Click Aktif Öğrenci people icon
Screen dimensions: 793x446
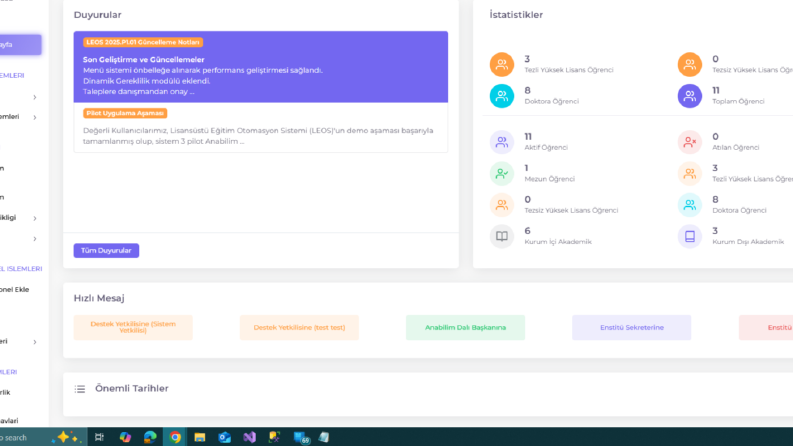click(501, 142)
